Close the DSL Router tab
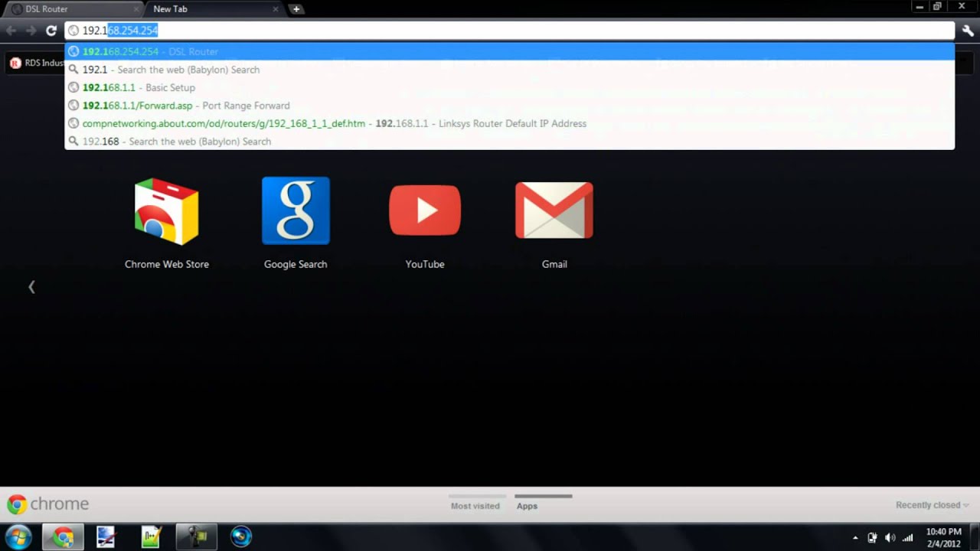This screenshot has height=551, width=980. [x=136, y=9]
